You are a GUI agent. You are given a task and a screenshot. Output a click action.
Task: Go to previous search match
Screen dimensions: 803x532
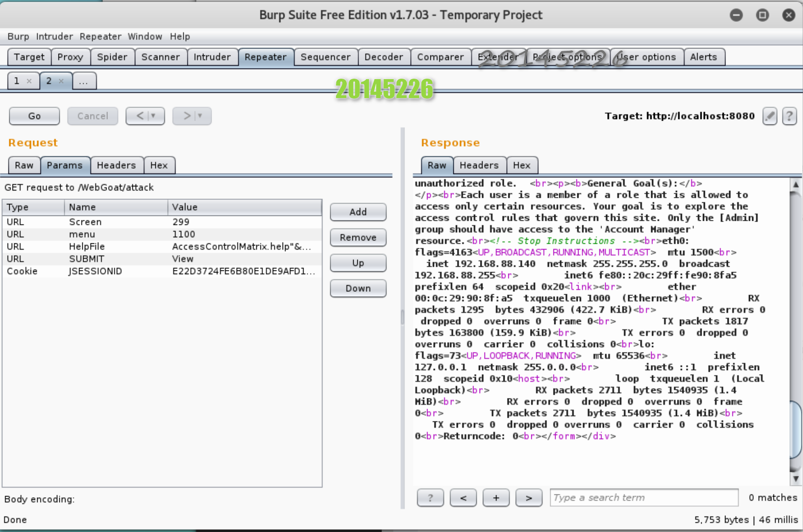tap(463, 498)
